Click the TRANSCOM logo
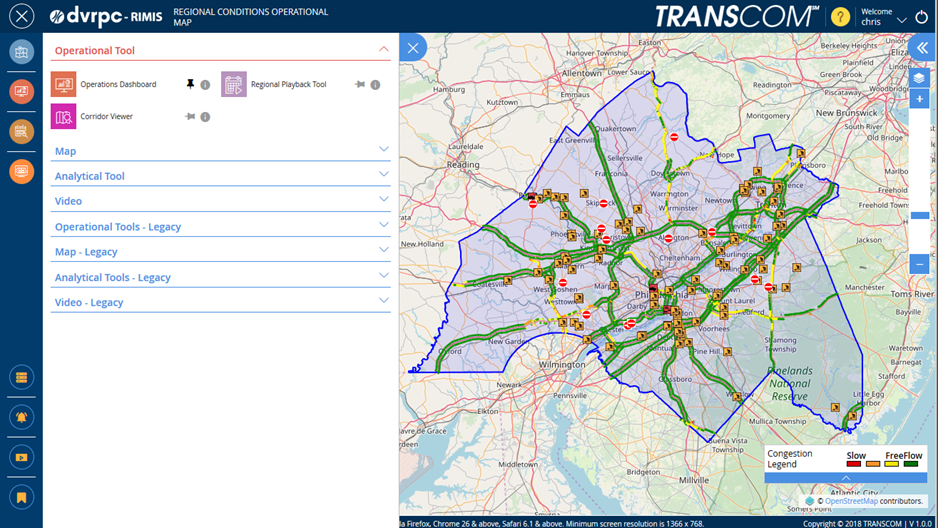 [737, 16]
